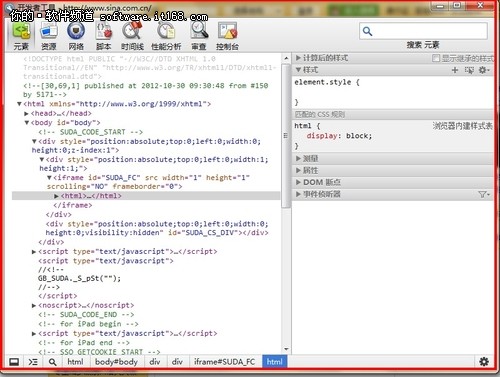Screen dimensions: 500x377
Task: Click the search elements input field
Action: 423,31
